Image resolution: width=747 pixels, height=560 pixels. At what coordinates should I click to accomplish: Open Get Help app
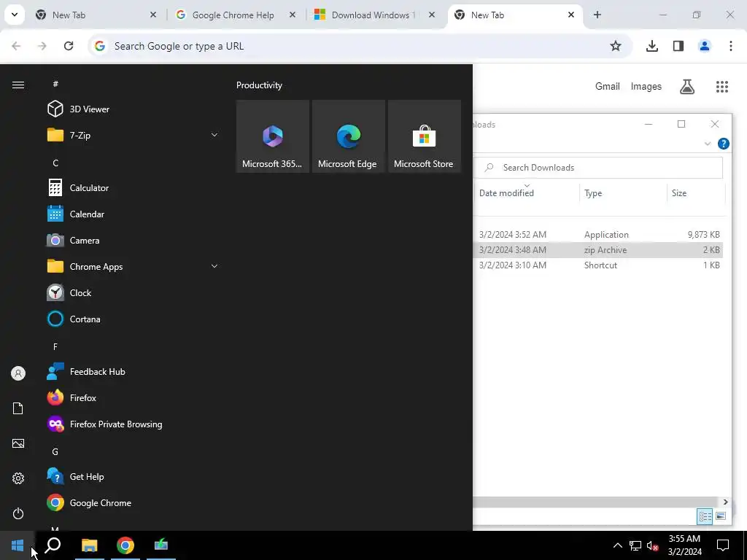tap(133, 476)
